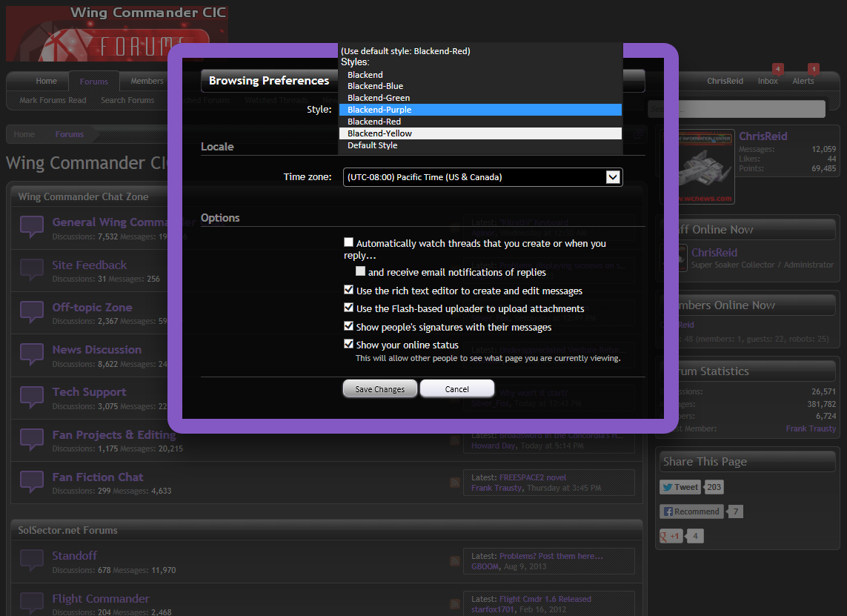Viewport: 847px width, 616px height.
Task: Uncheck Use the rich text editor option
Action: pyautogui.click(x=349, y=291)
